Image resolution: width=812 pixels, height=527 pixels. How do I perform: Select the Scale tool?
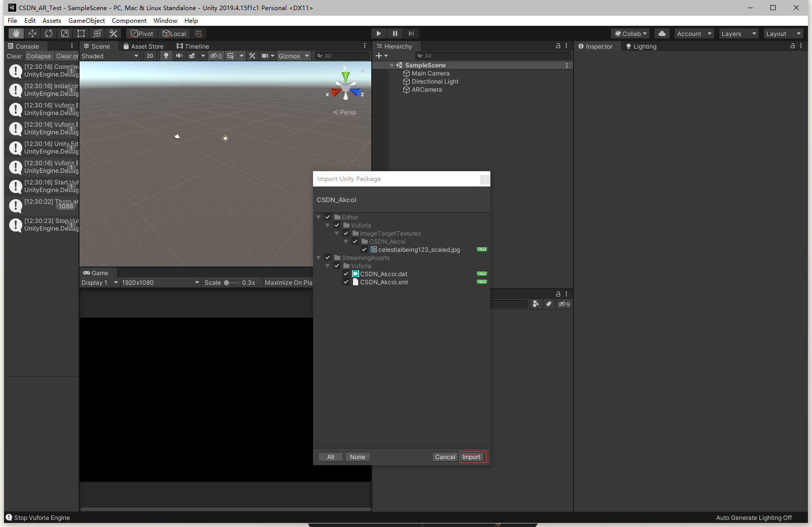pyautogui.click(x=65, y=33)
